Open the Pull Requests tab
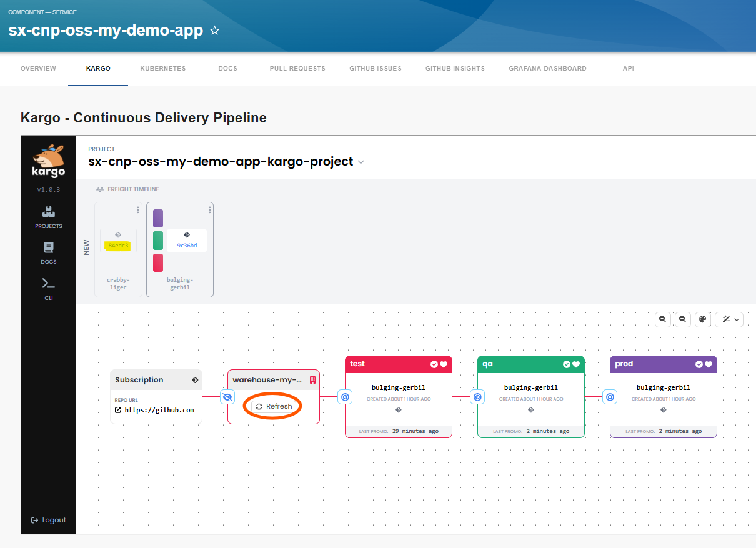The width and height of the screenshot is (756, 548). 297,69
